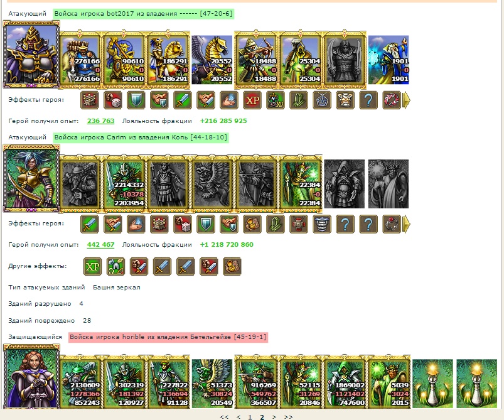Click the horible defender hero portrait
Viewport: 504px width, 420px height.
click(31, 377)
